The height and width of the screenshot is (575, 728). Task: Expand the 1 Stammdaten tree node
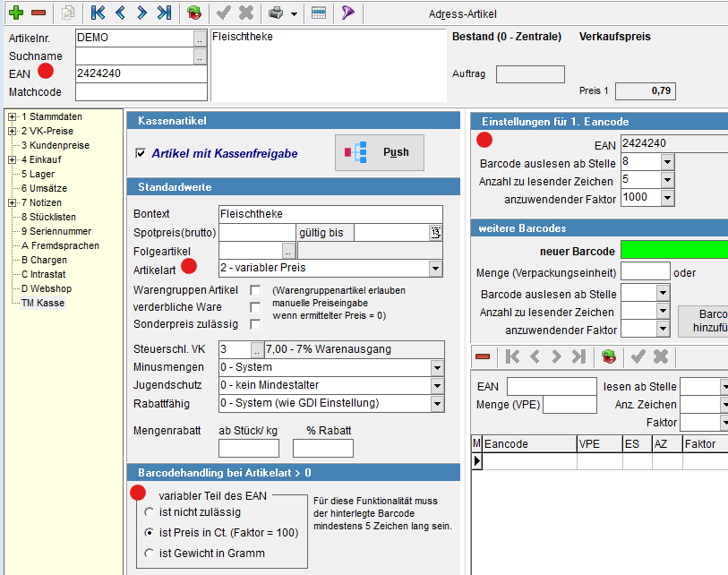coord(12,116)
